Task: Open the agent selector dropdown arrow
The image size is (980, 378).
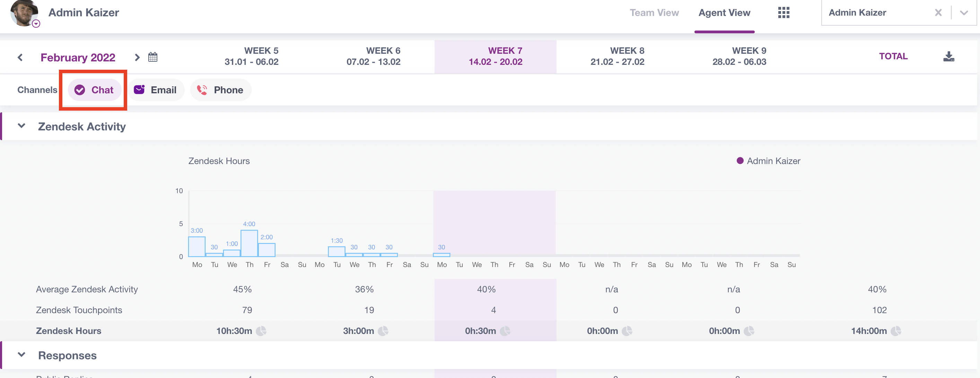Action: [x=964, y=12]
